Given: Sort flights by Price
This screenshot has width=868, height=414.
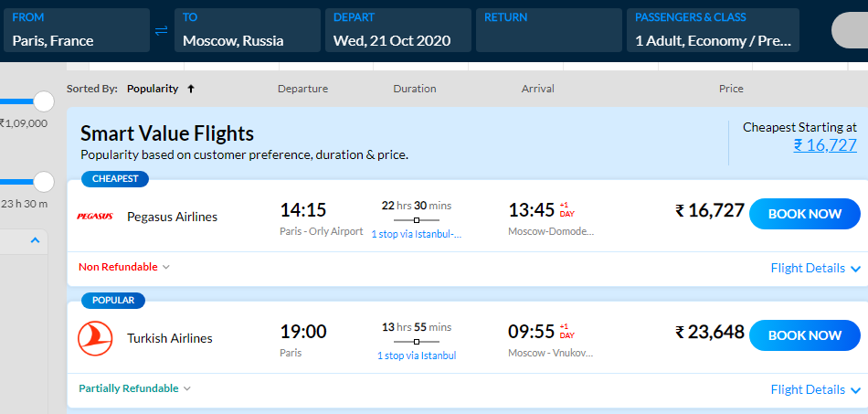Looking at the screenshot, I should [x=731, y=89].
